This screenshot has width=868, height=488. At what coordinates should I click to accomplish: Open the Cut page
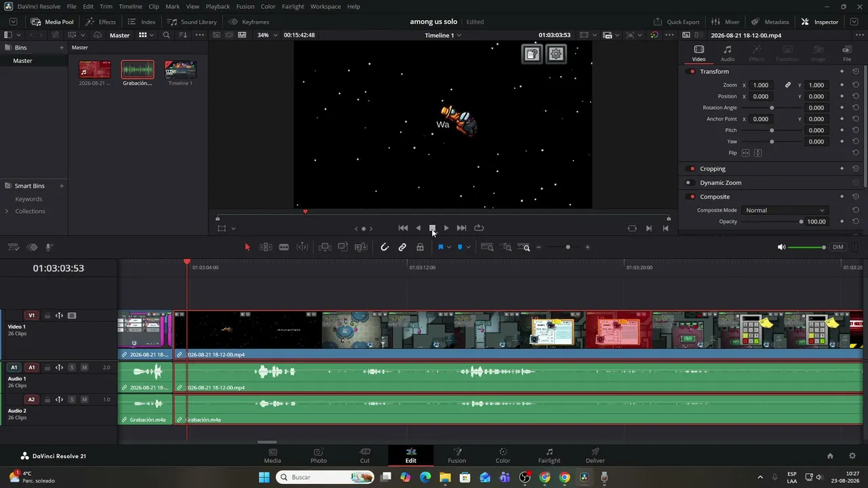pyautogui.click(x=365, y=455)
